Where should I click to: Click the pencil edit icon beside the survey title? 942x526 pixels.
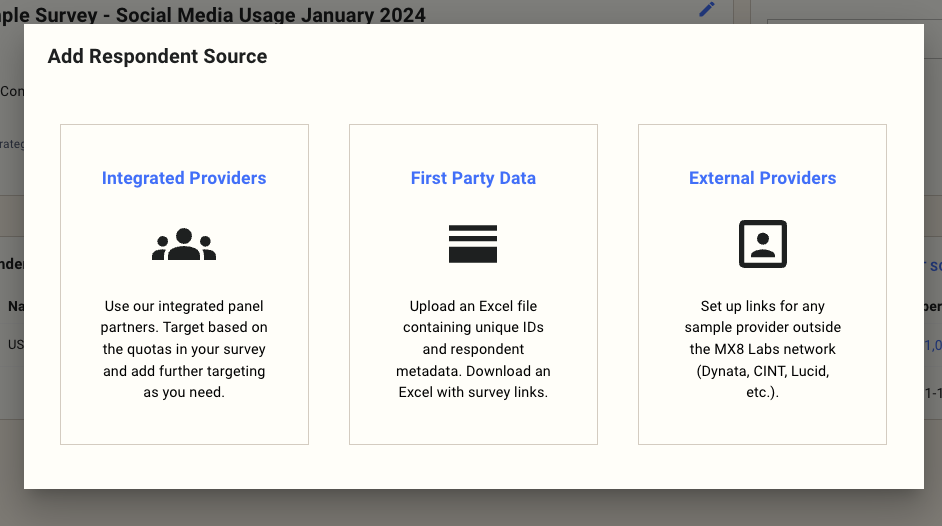coord(707,10)
